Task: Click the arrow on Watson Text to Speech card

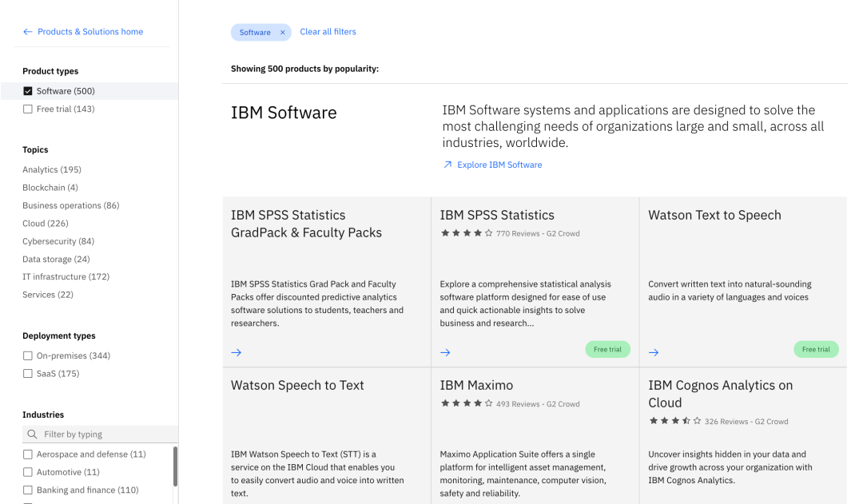Action: (654, 352)
